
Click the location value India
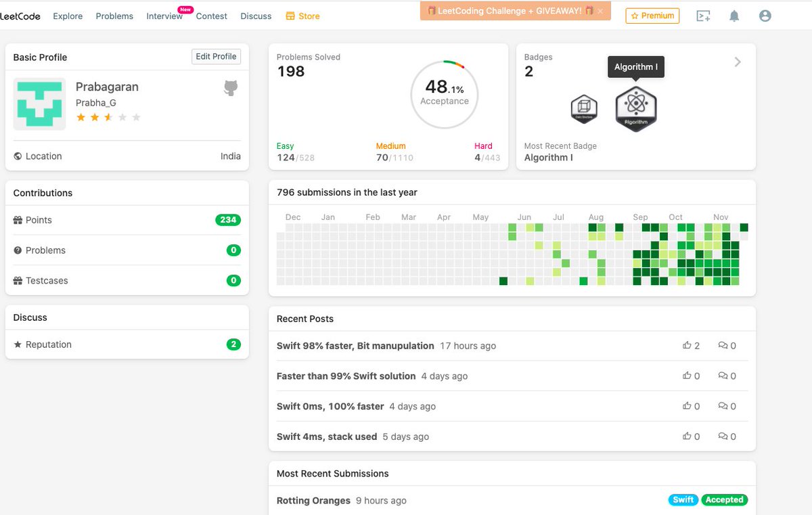(231, 156)
